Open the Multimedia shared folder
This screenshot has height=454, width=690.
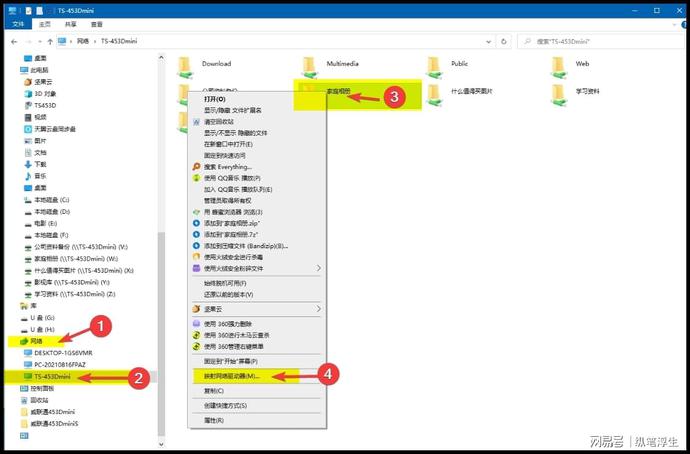coord(331,66)
